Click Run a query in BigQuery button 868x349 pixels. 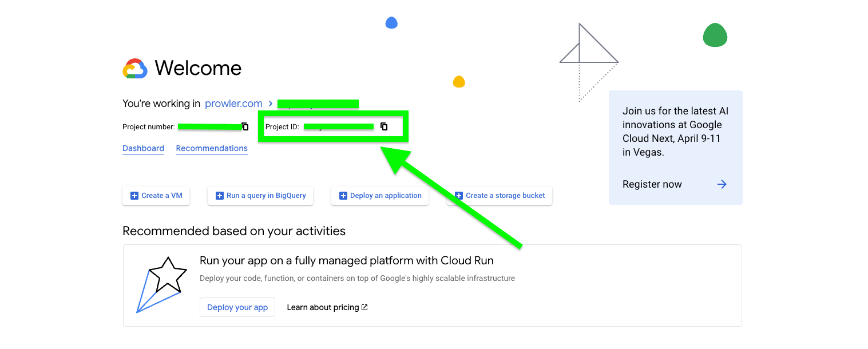[x=260, y=196]
